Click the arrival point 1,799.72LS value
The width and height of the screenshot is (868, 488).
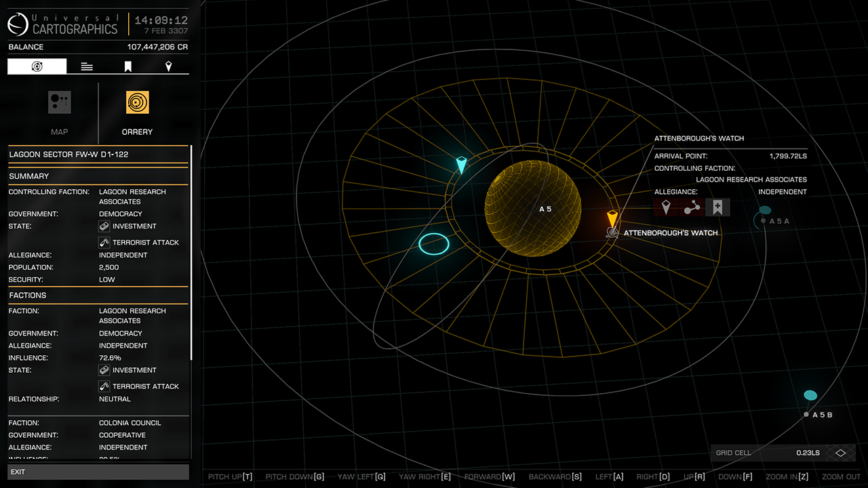pyautogui.click(x=788, y=156)
